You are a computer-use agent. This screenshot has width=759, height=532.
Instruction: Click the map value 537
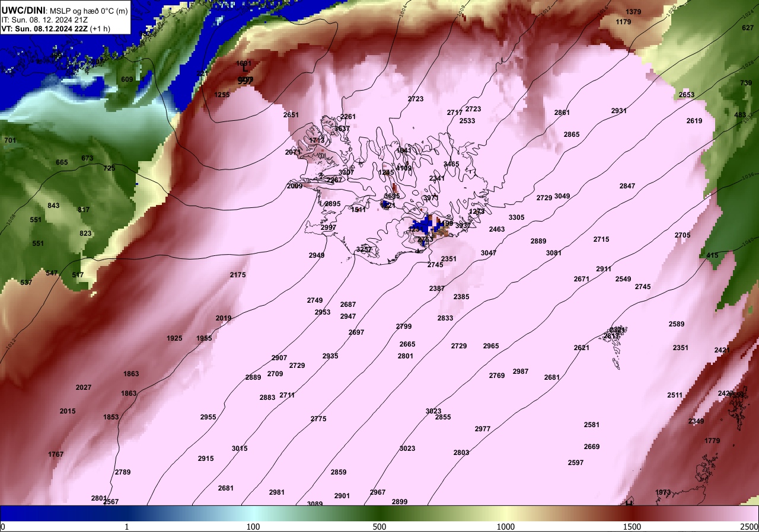(x=26, y=283)
